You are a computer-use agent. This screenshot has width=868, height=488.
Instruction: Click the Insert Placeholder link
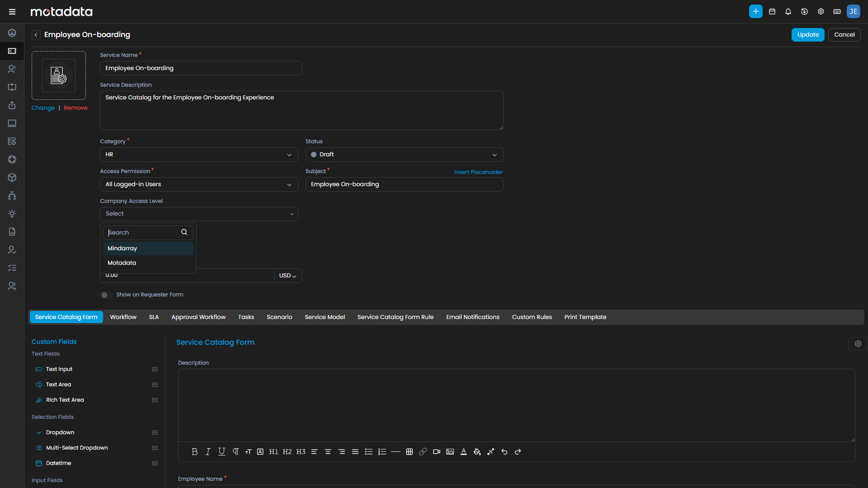pyautogui.click(x=478, y=172)
